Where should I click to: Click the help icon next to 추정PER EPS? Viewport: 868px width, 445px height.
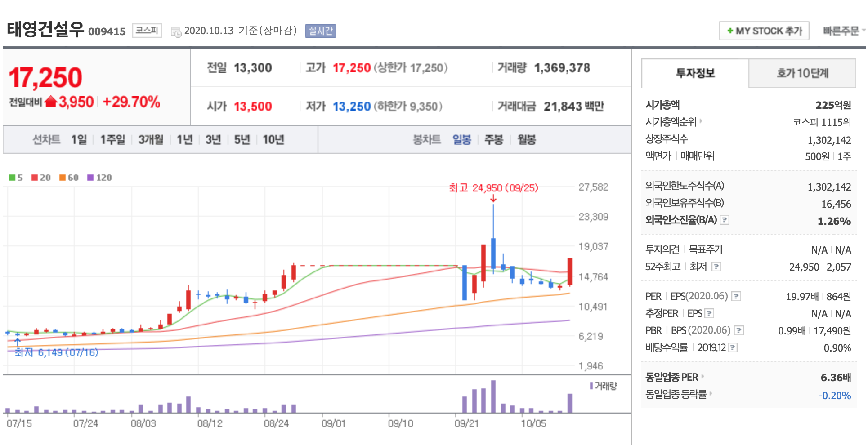(709, 313)
